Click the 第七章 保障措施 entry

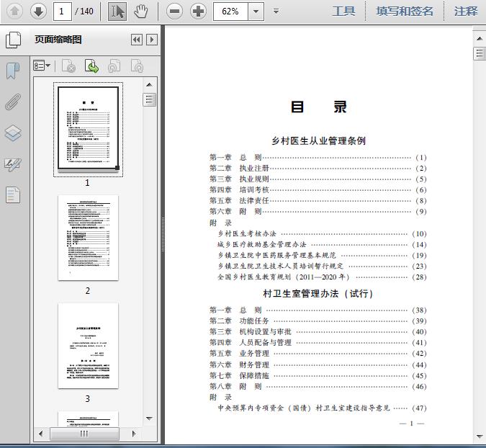[x=318, y=375]
